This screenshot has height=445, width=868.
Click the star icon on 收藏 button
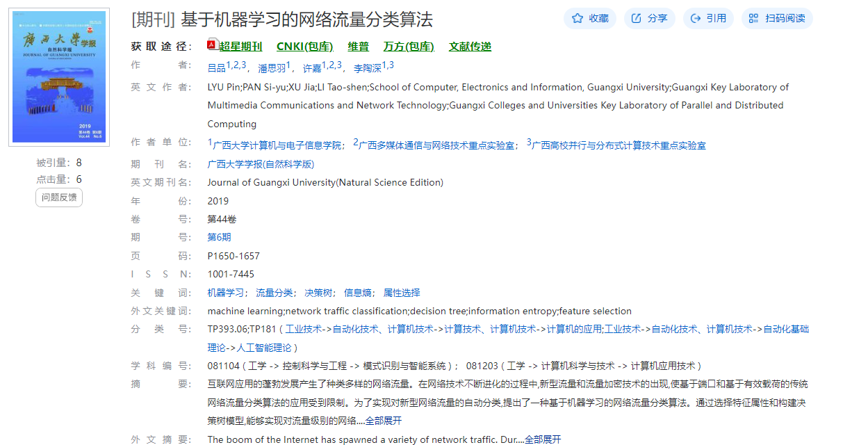coord(578,19)
